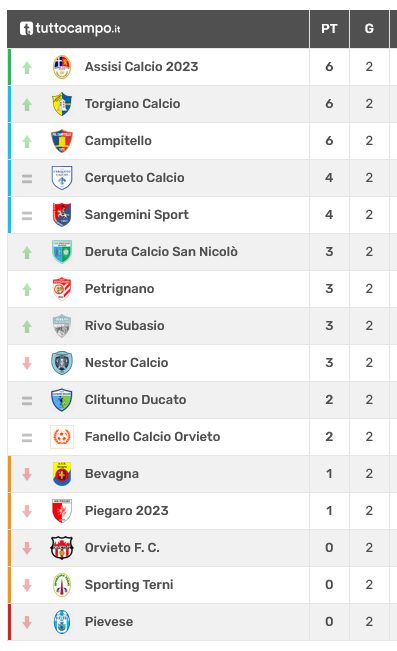Image resolution: width=397 pixels, height=651 pixels.
Task: Open the Piegaro 2023 team link
Action: coord(127,511)
